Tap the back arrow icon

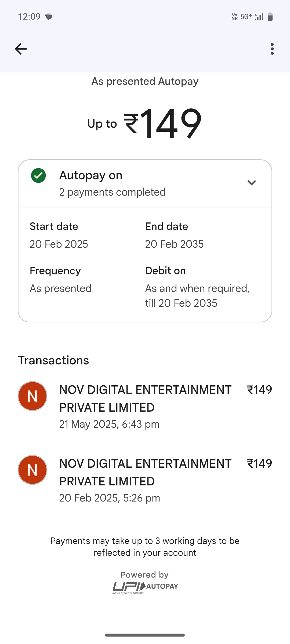(21, 49)
